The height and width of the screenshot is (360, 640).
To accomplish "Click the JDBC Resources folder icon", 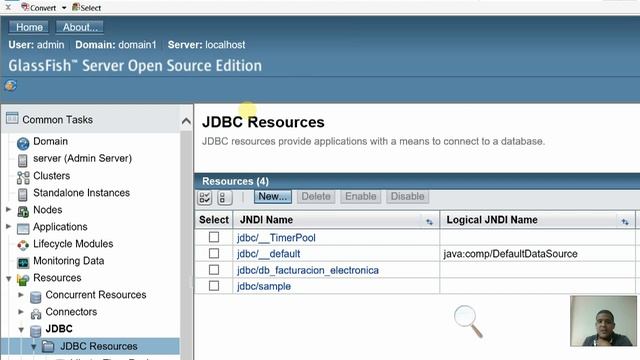I will click(x=48, y=347).
